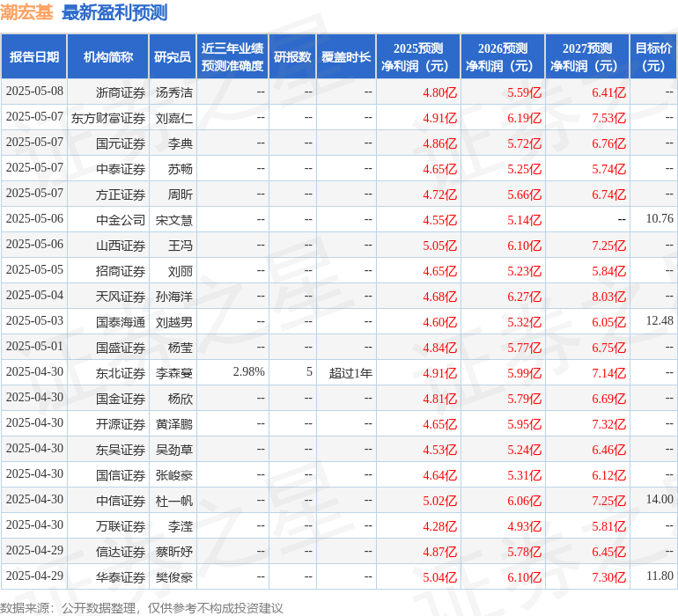This screenshot has height=616, width=678.
Task: Click researcher name 李森蔓
Action: (x=173, y=373)
